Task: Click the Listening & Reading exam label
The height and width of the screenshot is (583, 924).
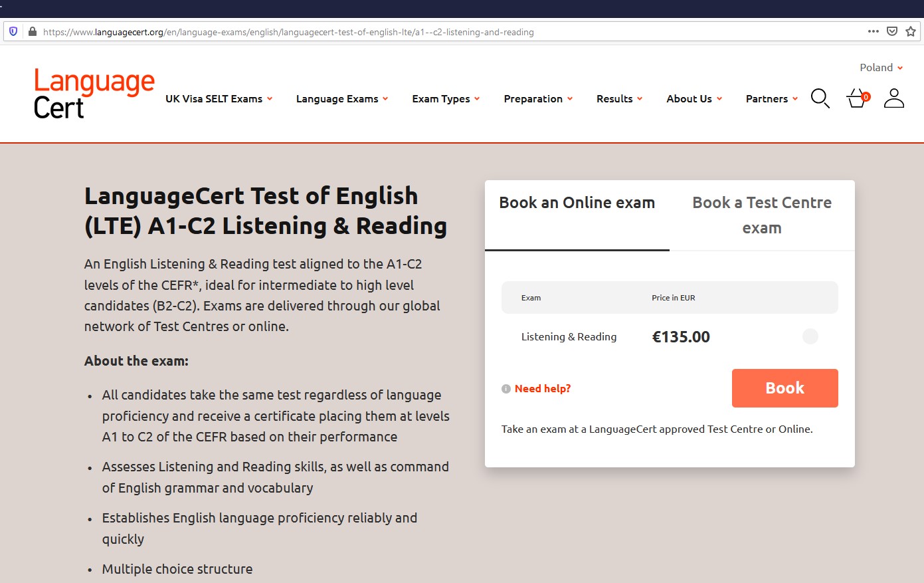Action: [569, 337]
